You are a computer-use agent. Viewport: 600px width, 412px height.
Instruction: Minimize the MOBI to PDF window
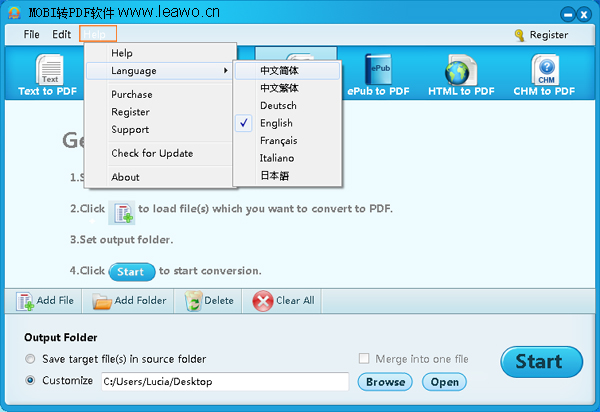click(568, 15)
